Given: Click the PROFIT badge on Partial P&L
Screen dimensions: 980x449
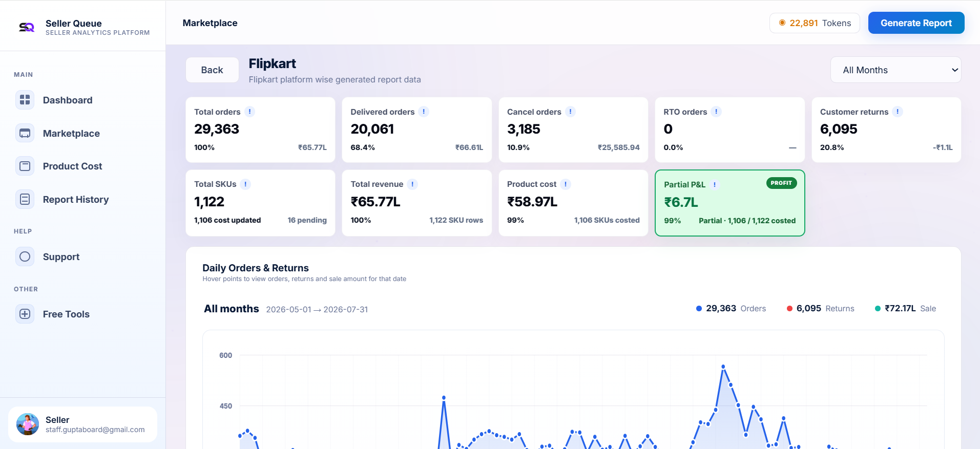Looking at the screenshot, I should tap(781, 183).
